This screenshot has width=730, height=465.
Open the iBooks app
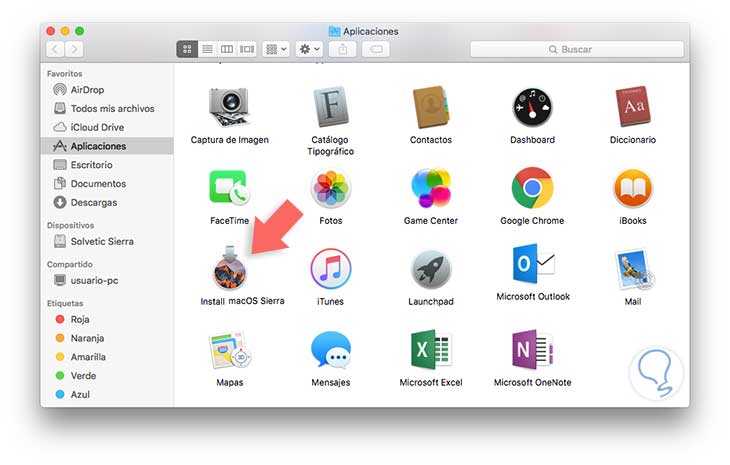click(633, 188)
